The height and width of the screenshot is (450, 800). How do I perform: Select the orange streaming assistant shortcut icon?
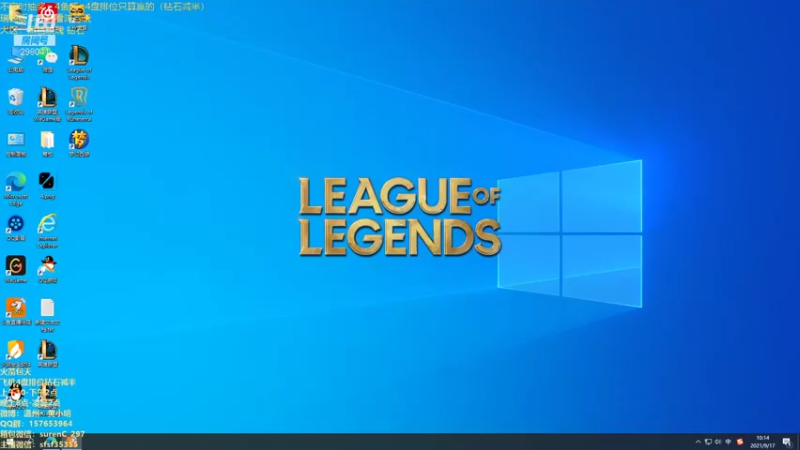point(16,312)
